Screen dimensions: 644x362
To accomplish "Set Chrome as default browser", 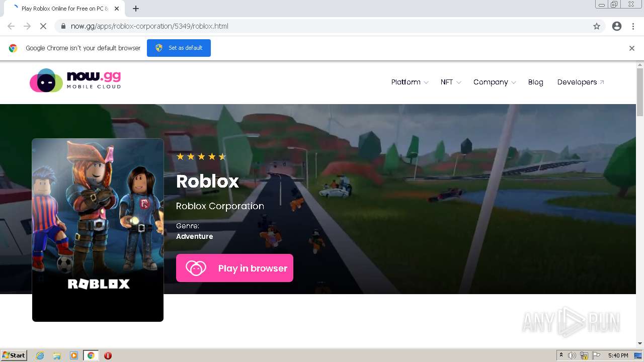I will (179, 48).
